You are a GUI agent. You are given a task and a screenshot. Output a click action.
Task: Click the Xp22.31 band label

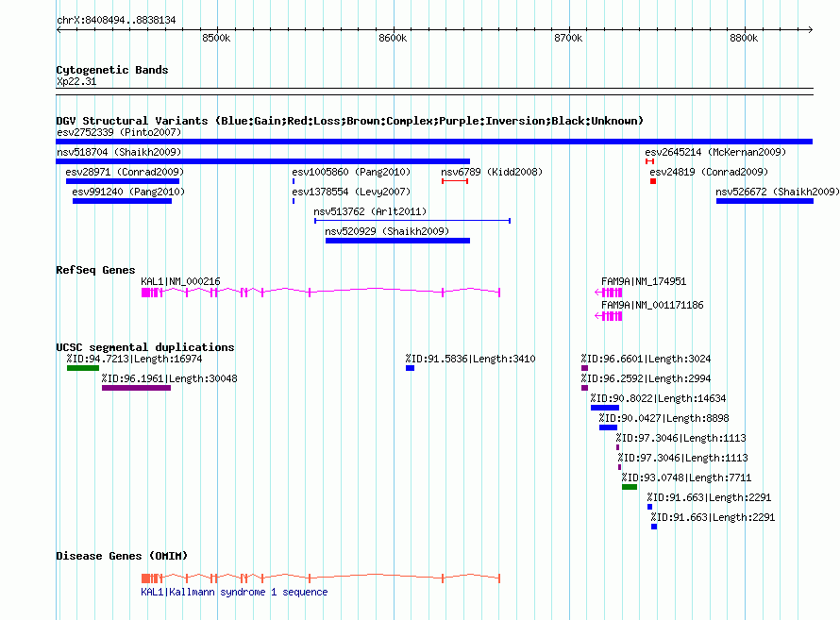point(76,81)
